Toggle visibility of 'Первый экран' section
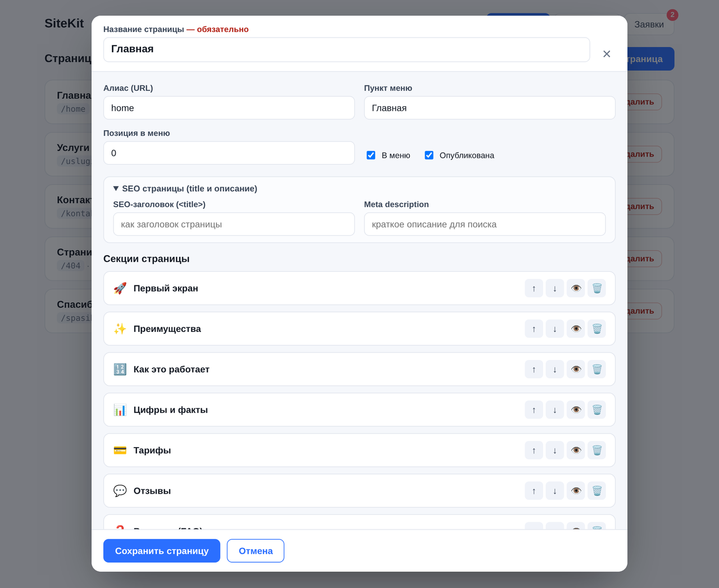The height and width of the screenshot is (588, 719). [x=576, y=288]
